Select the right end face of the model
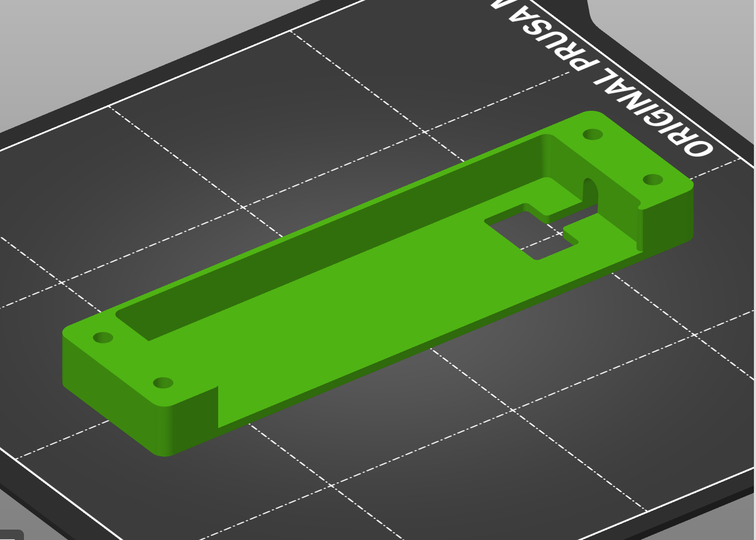Screen dimensions: 756x540 click(669, 224)
